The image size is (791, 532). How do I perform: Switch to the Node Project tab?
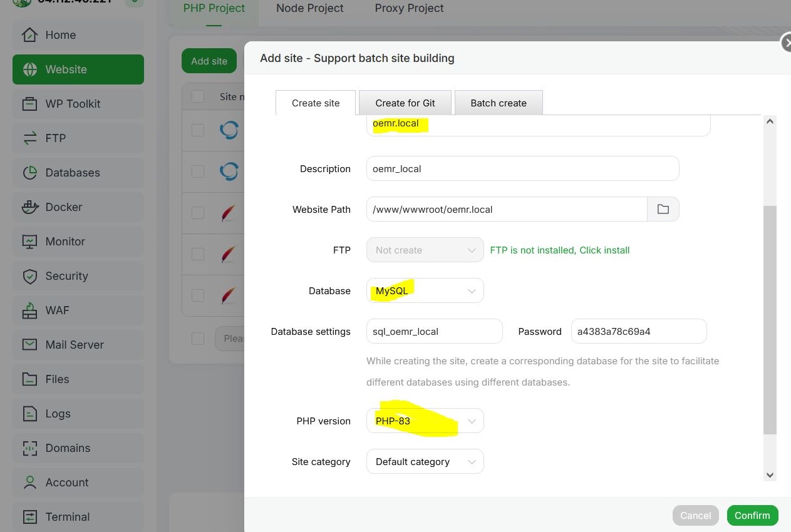pyautogui.click(x=309, y=9)
